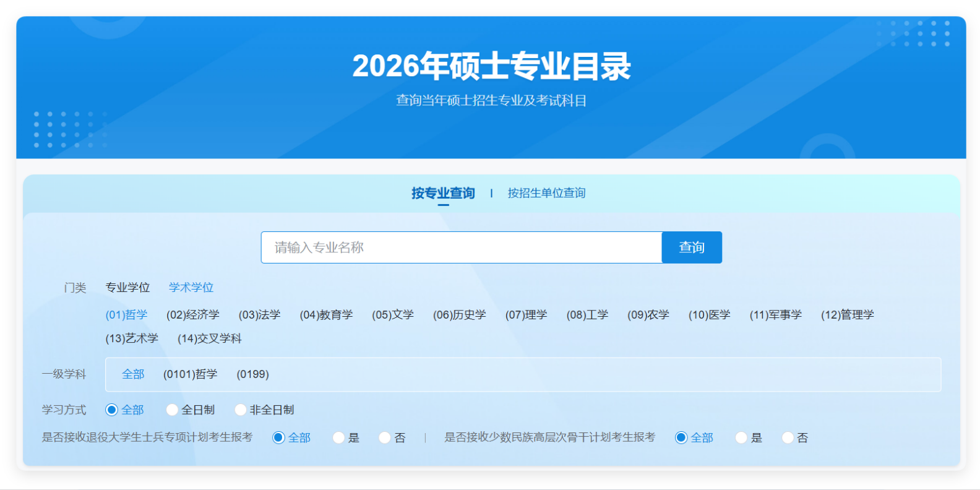
Task: Open the (13)艺术学 category
Action: (x=132, y=338)
